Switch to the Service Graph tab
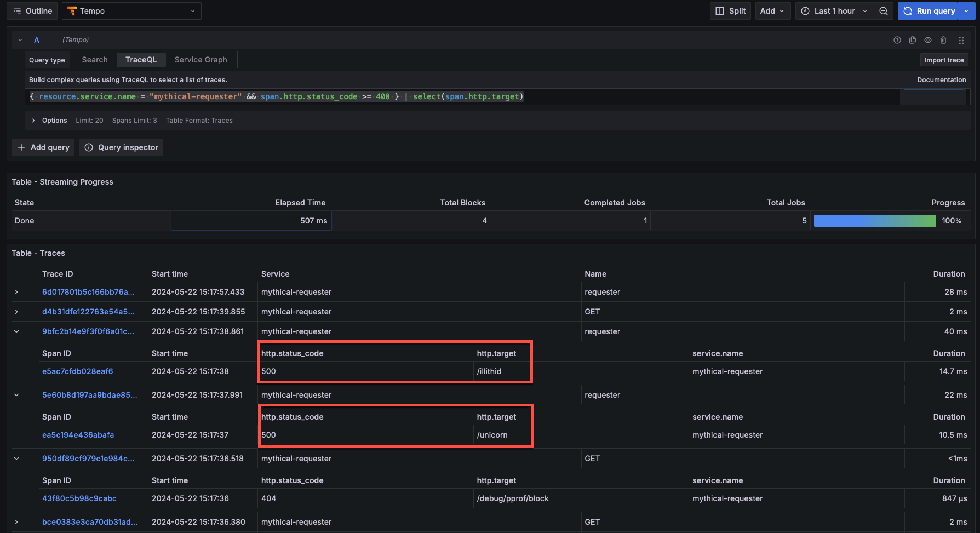Image resolution: width=980 pixels, height=533 pixels. [200, 59]
